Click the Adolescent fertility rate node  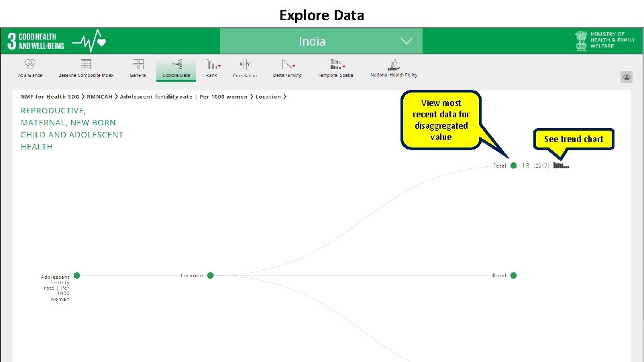[x=76, y=276]
